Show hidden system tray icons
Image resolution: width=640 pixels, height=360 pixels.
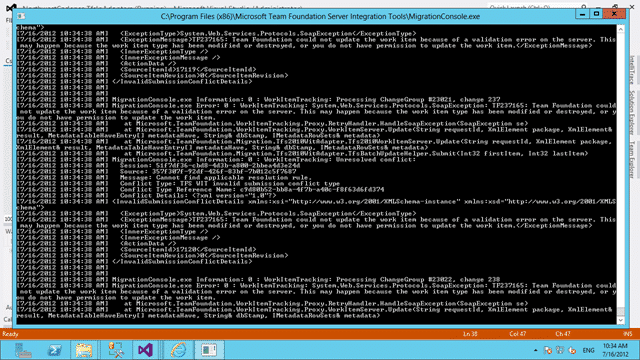click(x=536, y=350)
